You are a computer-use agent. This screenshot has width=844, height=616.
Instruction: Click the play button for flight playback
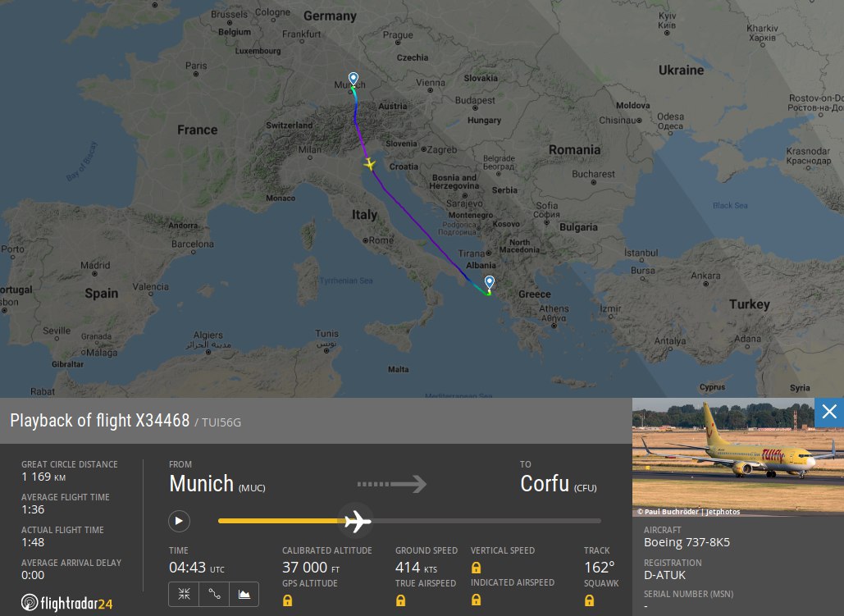pos(180,521)
